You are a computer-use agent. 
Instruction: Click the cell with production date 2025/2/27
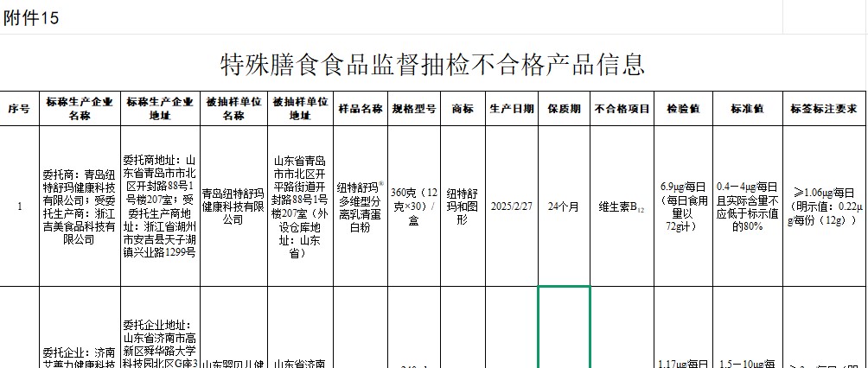coord(512,206)
